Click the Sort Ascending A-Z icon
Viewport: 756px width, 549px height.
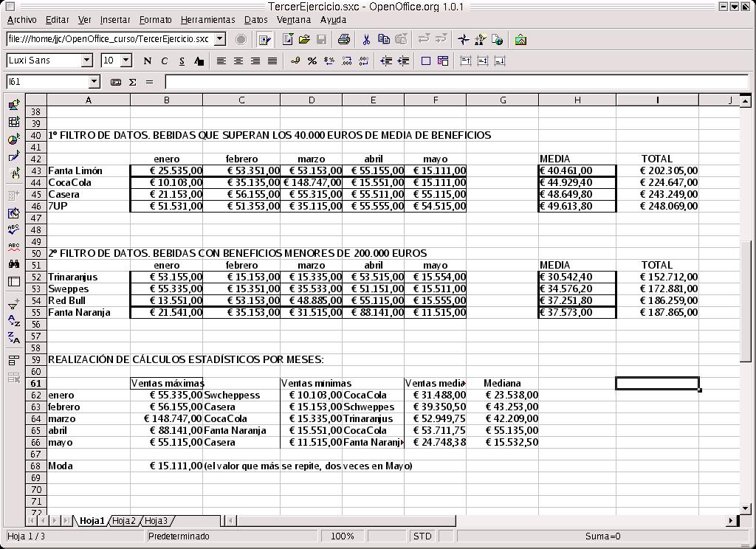click(x=13, y=321)
